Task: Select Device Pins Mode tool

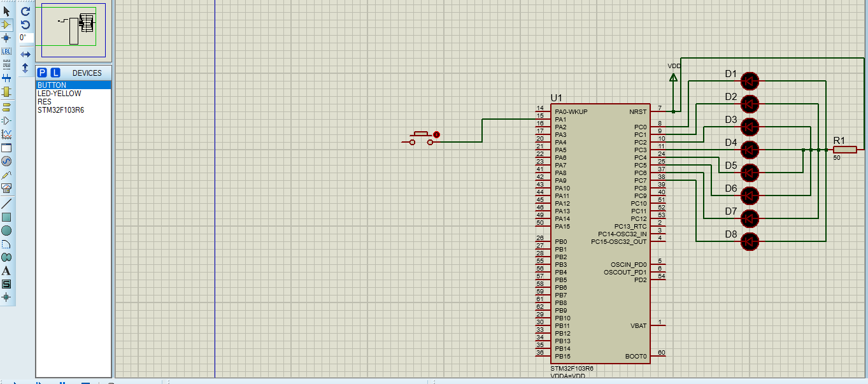Action: pyautogui.click(x=6, y=120)
